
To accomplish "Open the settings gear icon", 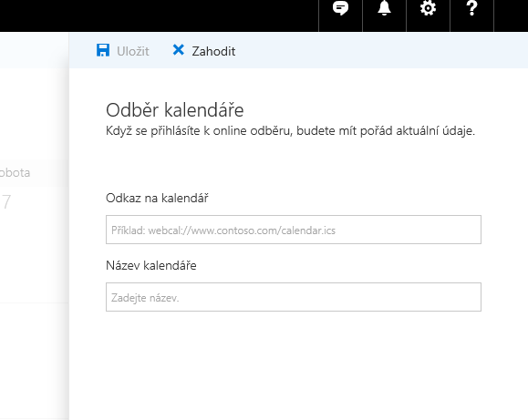I will point(428,8).
